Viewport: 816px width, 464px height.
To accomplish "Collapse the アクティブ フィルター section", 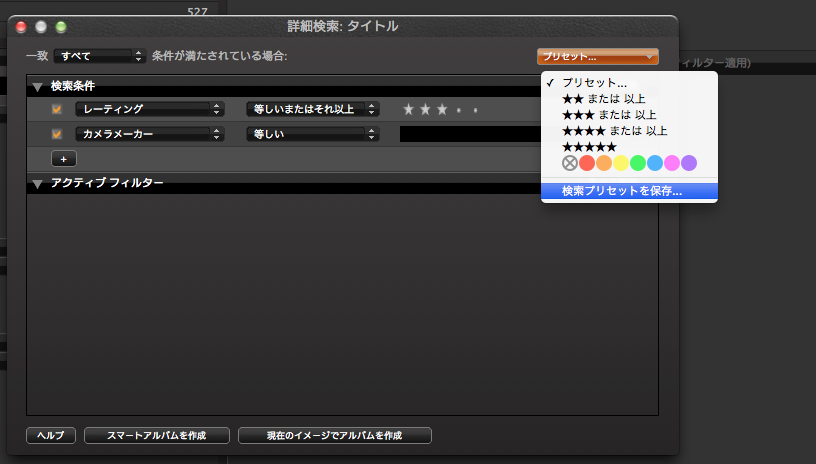I will 38,184.
